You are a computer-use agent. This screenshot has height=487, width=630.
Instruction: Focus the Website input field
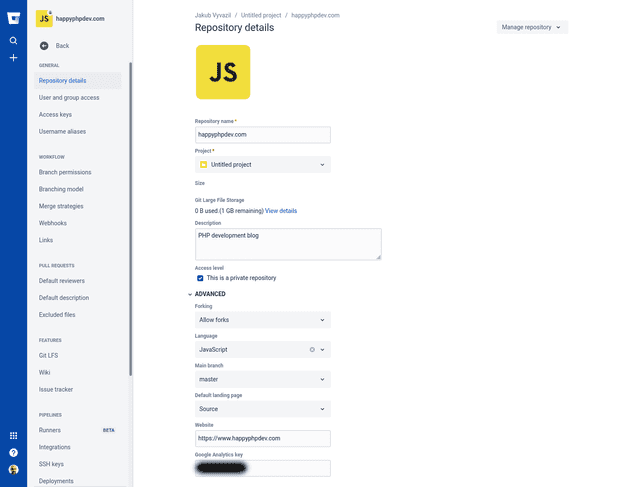pyautogui.click(x=263, y=438)
